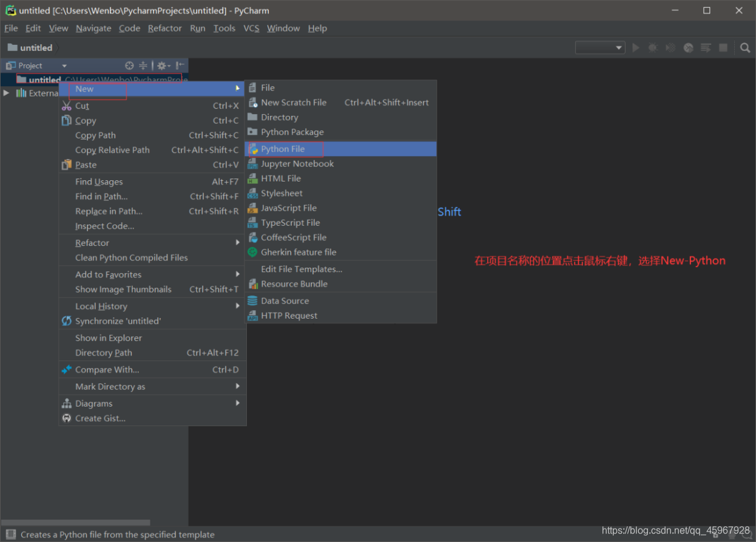Select Show Image Thumbnails entry

coord(152,290)
